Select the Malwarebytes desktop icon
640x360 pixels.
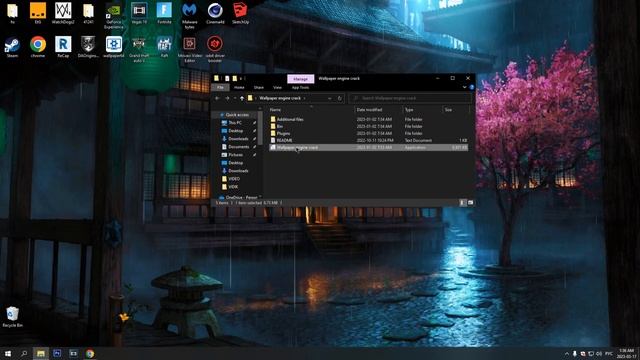click(189, 15)
